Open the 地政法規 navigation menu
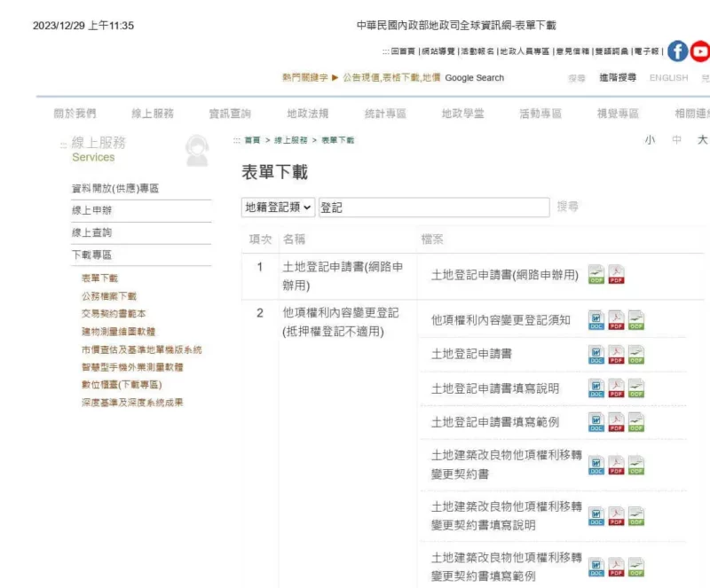 (x=308, y=114)
